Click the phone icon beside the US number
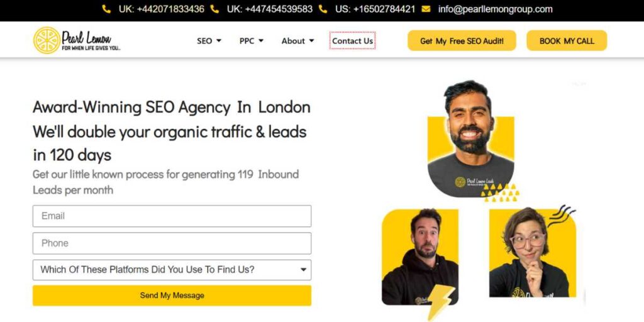The height and width of the screenshot is (322, 644). (x=323, y=9)
